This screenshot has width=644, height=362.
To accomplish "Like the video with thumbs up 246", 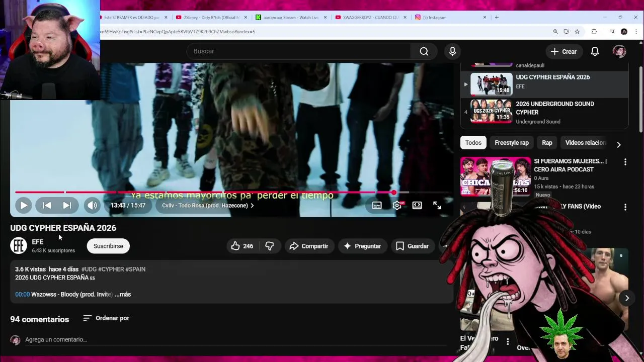I will [x=242, y=246].
